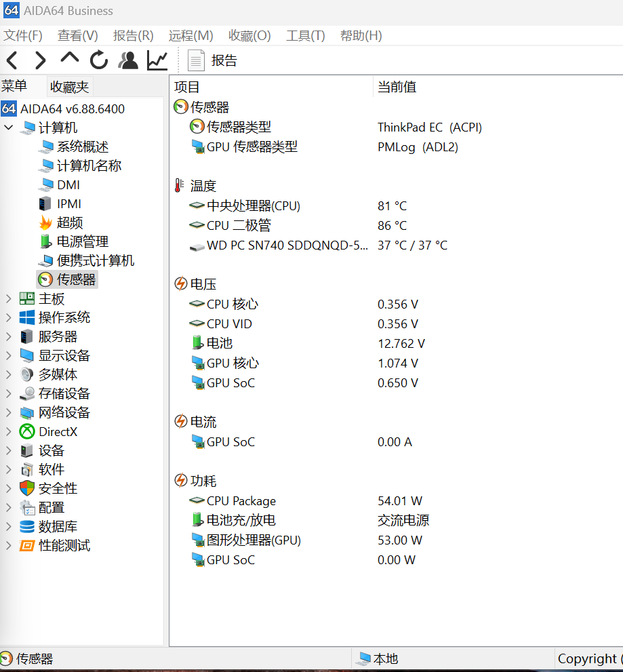Click the 功耗 lightning bolt icon
This screenshot has width=623, height=672.
click(181, 481)
